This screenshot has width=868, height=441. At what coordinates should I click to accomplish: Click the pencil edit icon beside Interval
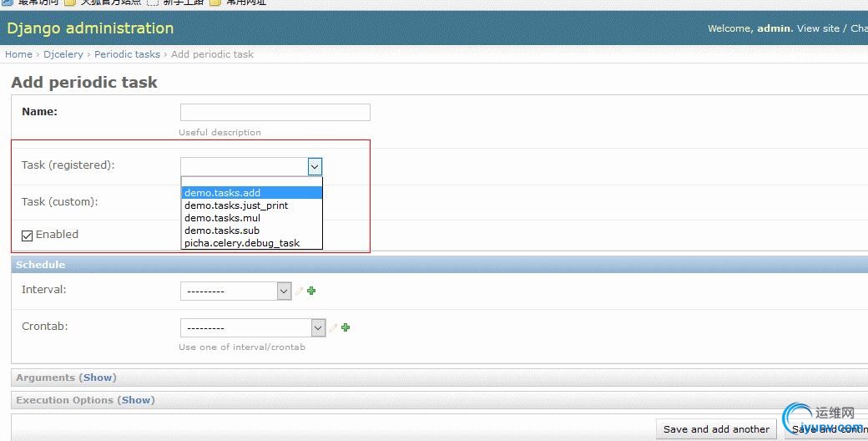299,291
